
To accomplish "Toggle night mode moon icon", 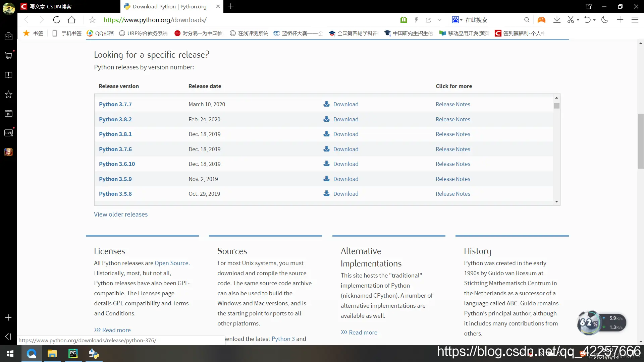I will tap(605, 20).
